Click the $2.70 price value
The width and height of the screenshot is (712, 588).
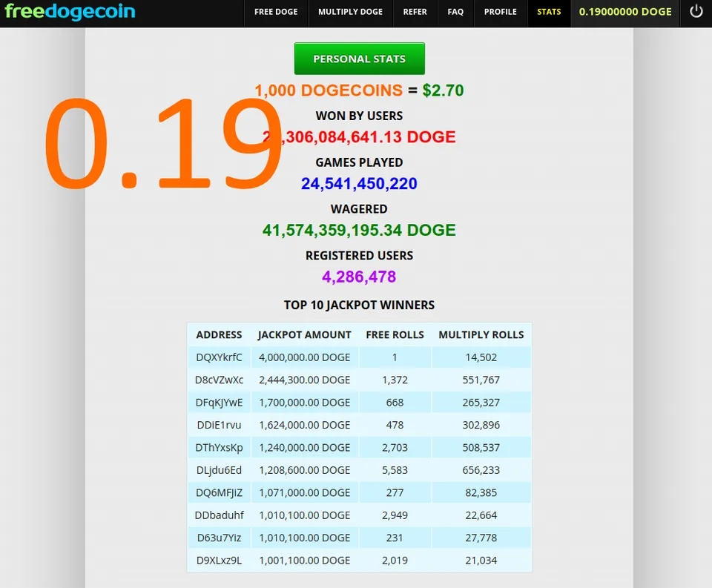[443, 90]
